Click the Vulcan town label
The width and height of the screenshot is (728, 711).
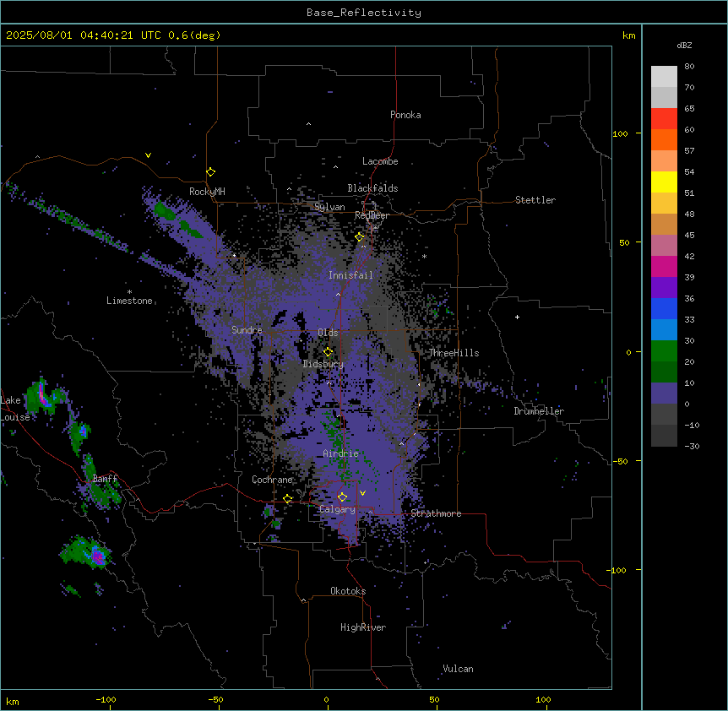458,669
